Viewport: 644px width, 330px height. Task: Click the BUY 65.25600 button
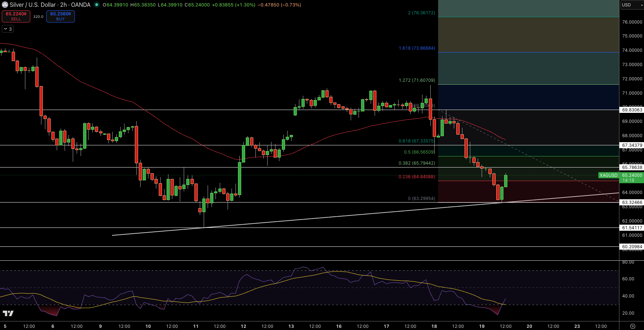click(x=61, y=16)
